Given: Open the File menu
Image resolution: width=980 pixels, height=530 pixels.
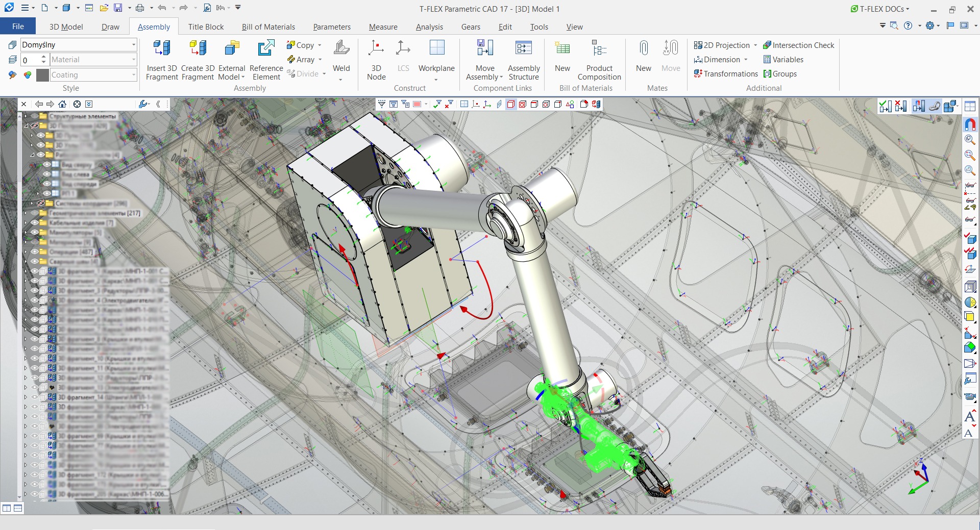Looking at the screenshot, I should tap(18, 27).
